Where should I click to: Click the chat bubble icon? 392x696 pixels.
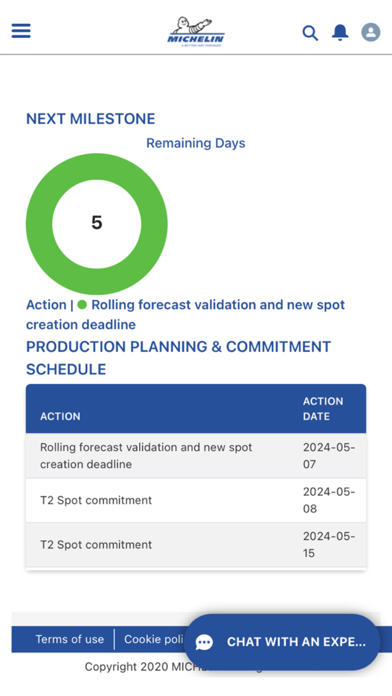tap(204, 642)
